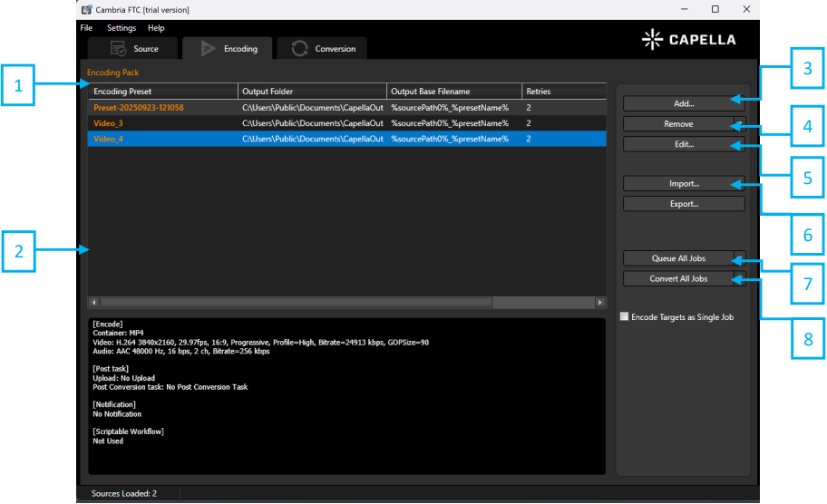Click the '[Scriptable Workflow]' heading text

coord(128,431)
